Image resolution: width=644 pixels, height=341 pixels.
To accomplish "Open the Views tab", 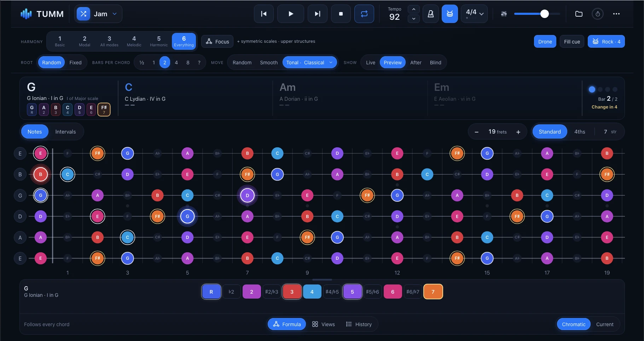I will [323, 324].
